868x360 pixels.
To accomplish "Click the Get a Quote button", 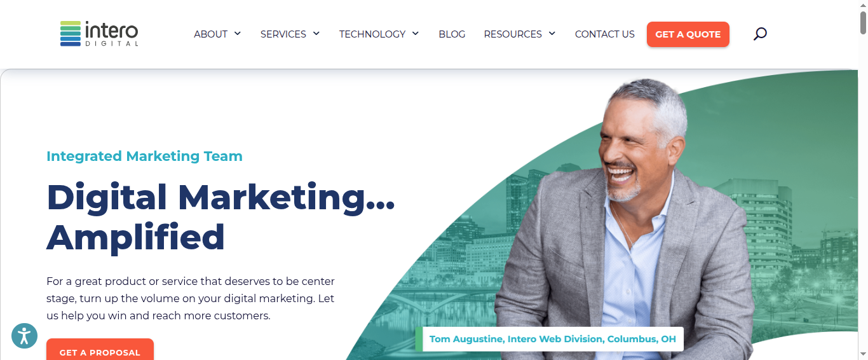I will point(688,34).
